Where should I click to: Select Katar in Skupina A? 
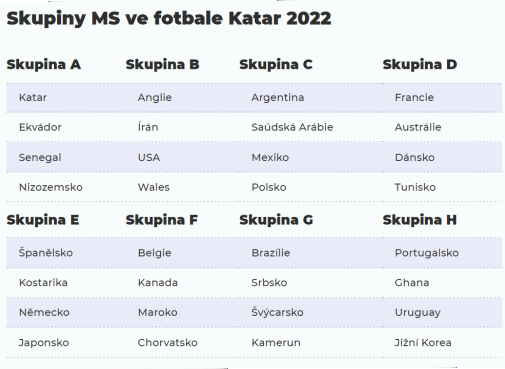point(33,97)
